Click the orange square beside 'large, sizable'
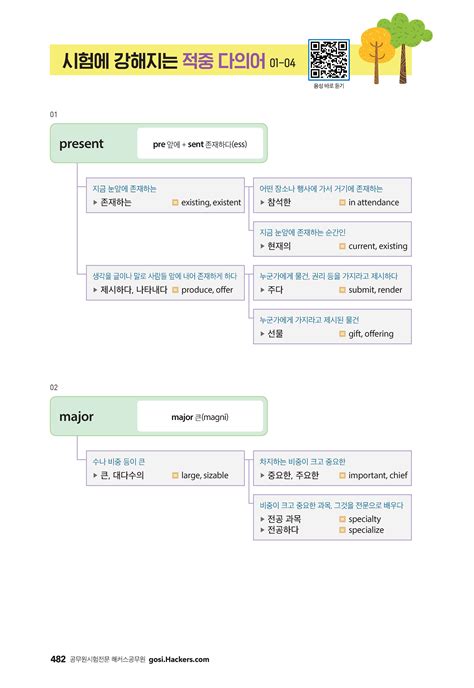The image size is (474, 688). tap(175, 475)
